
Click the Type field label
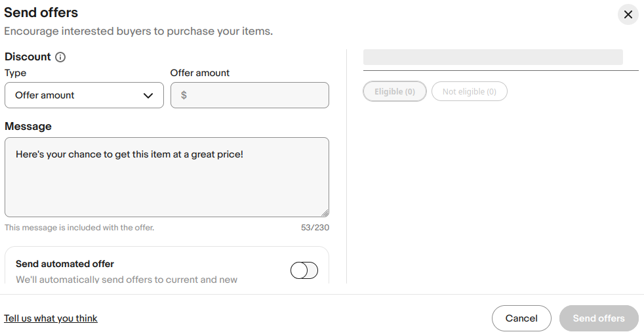[x=15, y=73]
